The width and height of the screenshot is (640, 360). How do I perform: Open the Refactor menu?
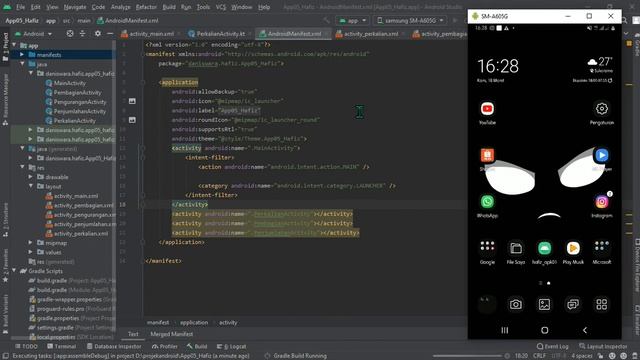(x=146, y=7)
